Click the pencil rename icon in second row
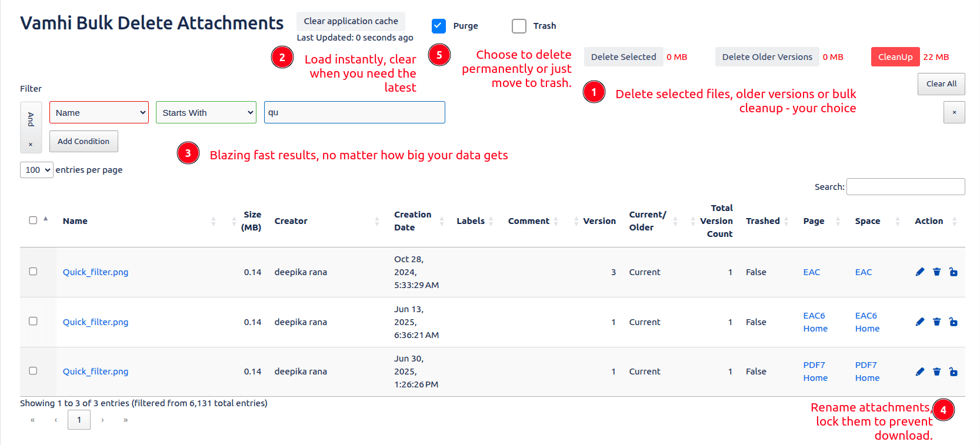Viewport: 980px width, 445px height. pyautogui.click(x=920, y=322)
